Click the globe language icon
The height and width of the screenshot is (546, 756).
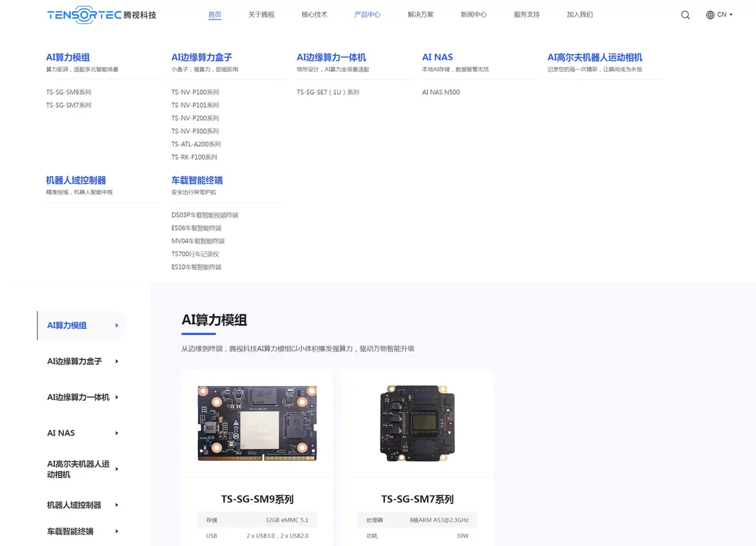click(x=710, y=15)
